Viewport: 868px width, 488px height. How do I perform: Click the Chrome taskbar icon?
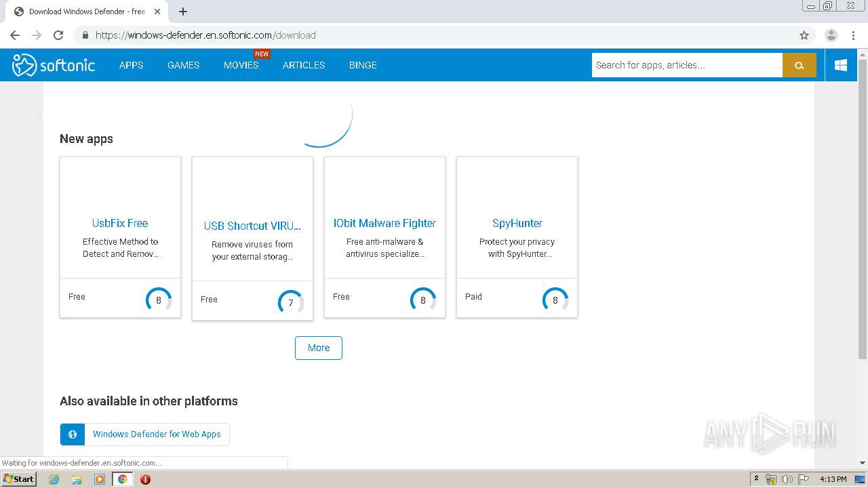click(x=122, y=479)
